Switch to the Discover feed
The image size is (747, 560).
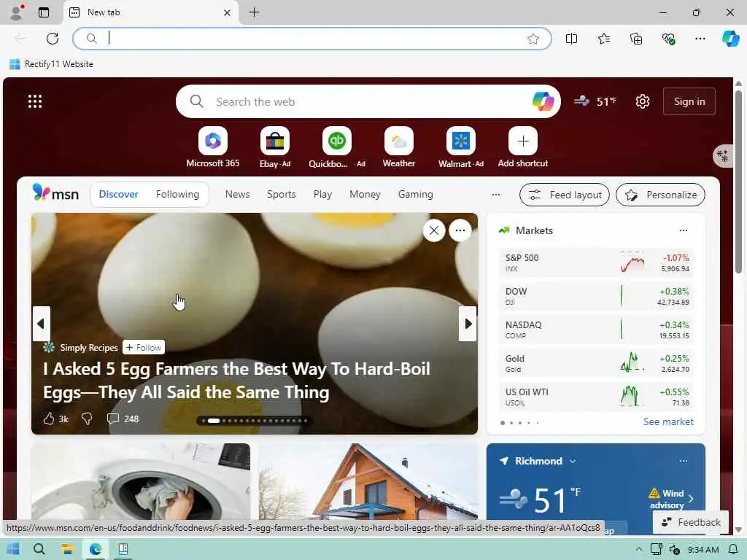point(119,194)
